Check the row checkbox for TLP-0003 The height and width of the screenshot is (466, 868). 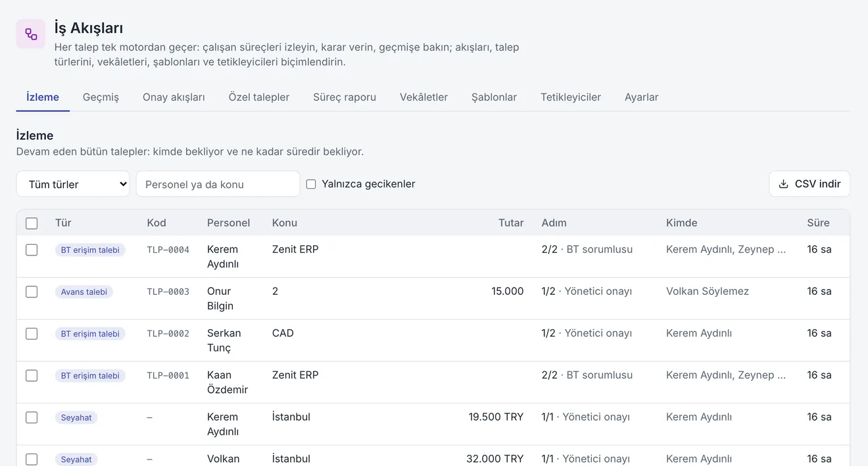point(32,292)
